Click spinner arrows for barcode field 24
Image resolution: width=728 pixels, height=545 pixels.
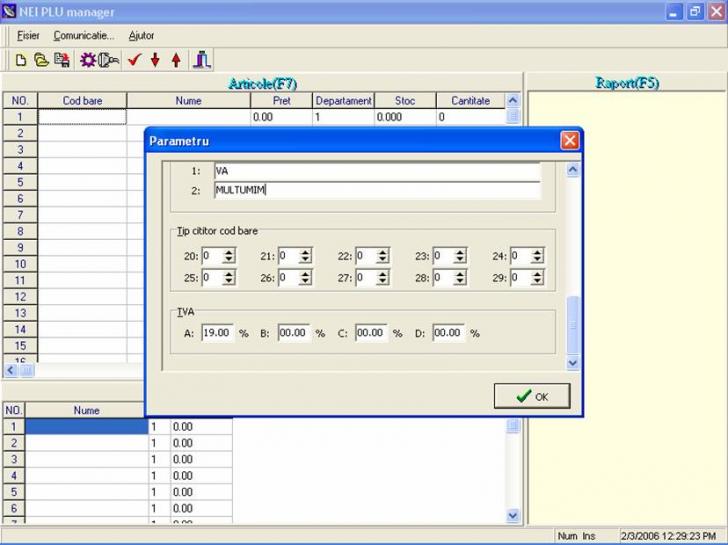[538, 256]
